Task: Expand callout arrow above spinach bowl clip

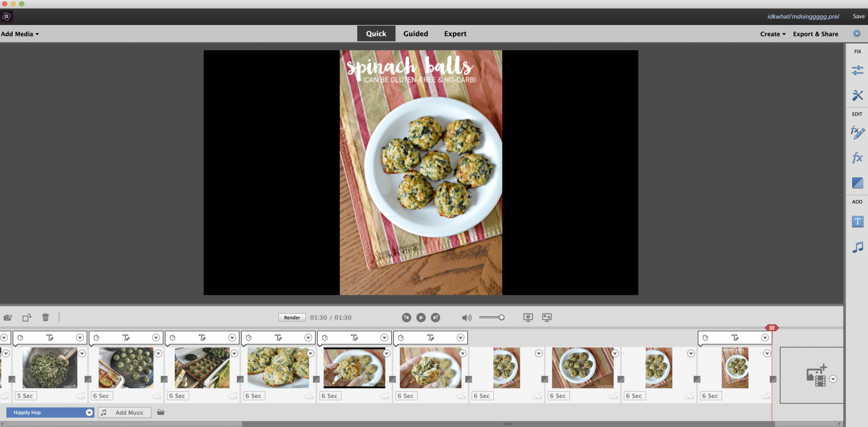Action: (x=80, y=338)
